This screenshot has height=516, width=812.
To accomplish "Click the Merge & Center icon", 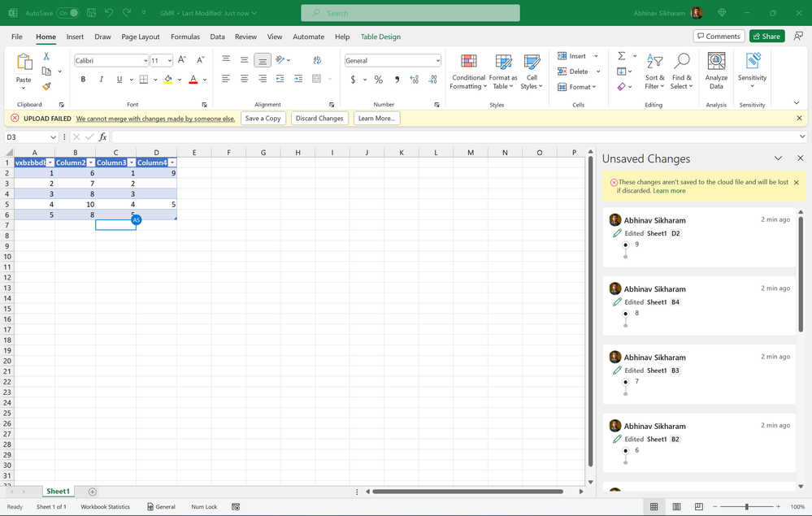I will tap(316, 79).
